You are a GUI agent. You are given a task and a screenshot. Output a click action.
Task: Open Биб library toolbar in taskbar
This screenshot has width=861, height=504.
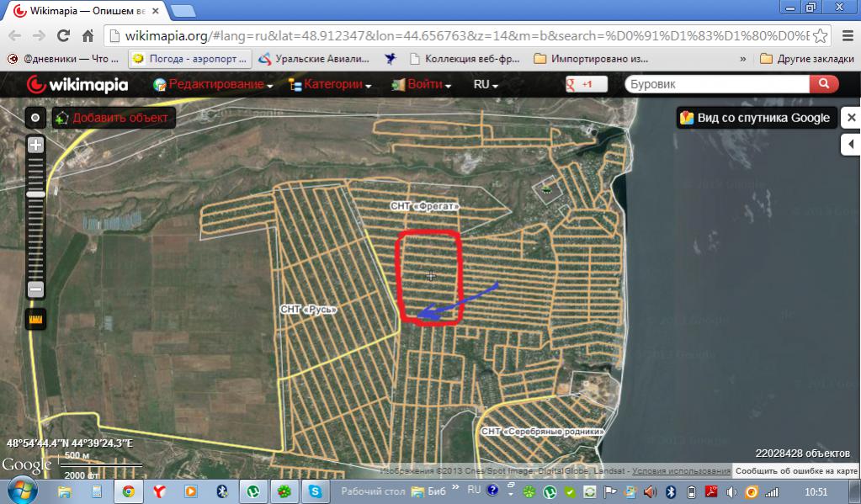(x=428, y=491)
